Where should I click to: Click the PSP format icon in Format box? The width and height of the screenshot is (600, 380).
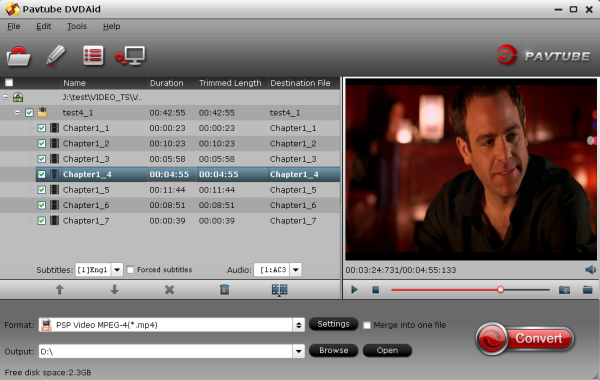(x=46, y=325)
